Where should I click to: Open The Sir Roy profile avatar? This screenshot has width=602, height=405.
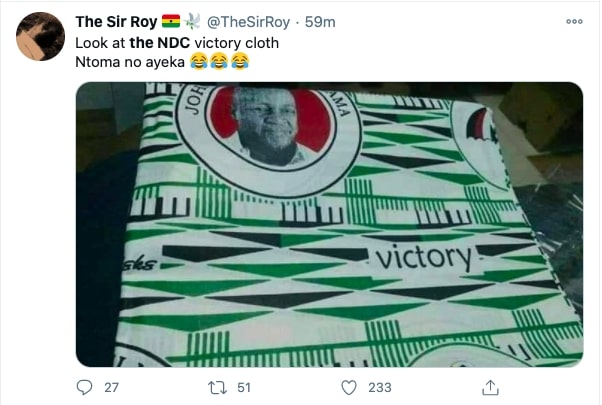(x=40, y=36)
